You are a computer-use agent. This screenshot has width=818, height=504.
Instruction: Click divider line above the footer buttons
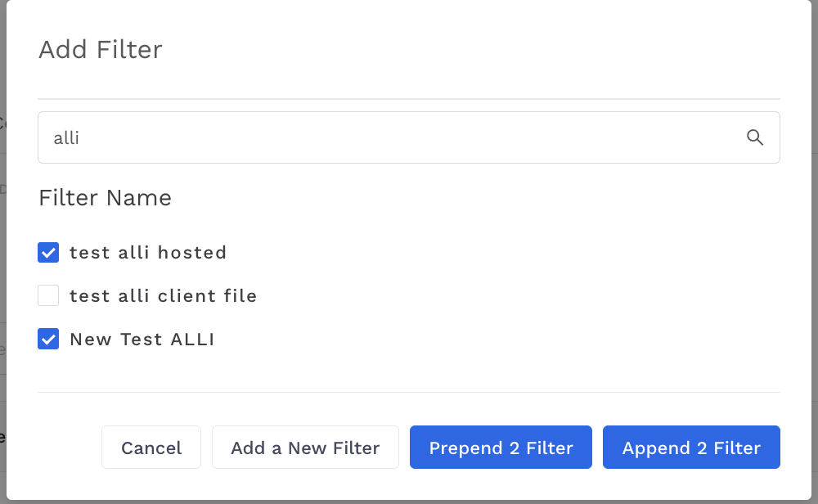tap(408, 392)
